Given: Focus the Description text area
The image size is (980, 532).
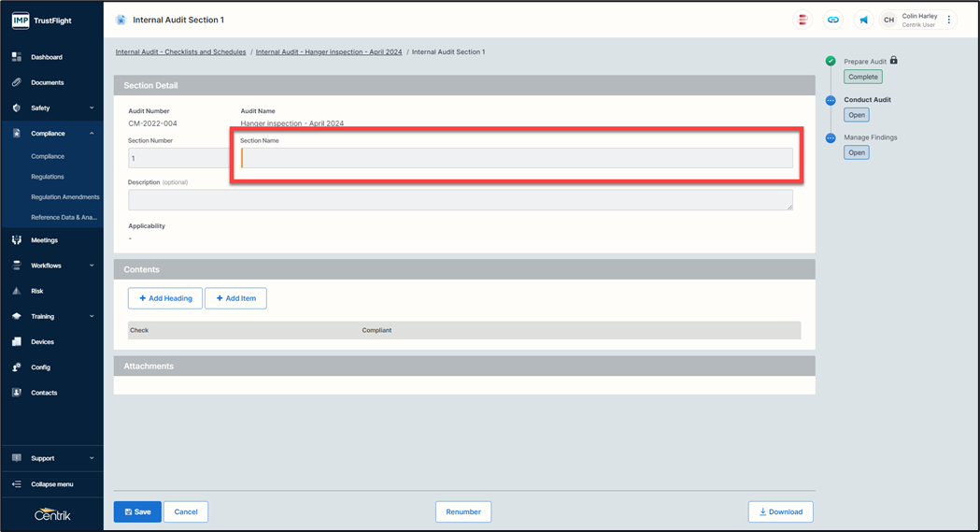Looking at the screenshot, I should click(x=461, y=200).
